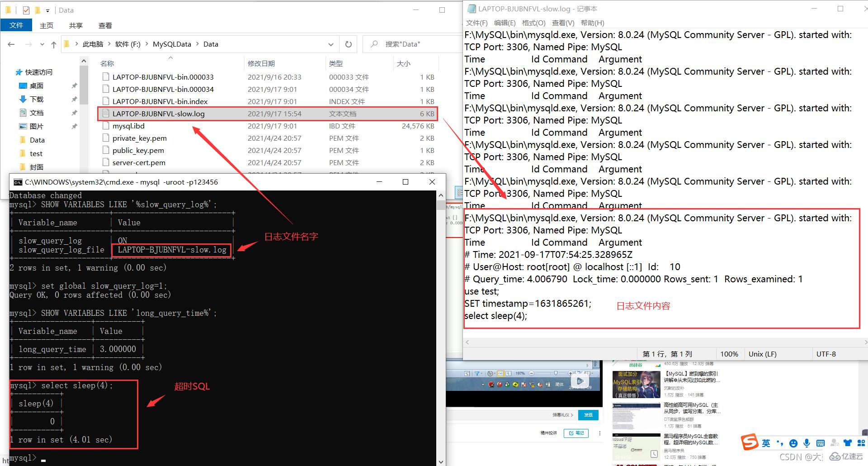Open the Sogou virtual keyboard

tap(821, 443)
